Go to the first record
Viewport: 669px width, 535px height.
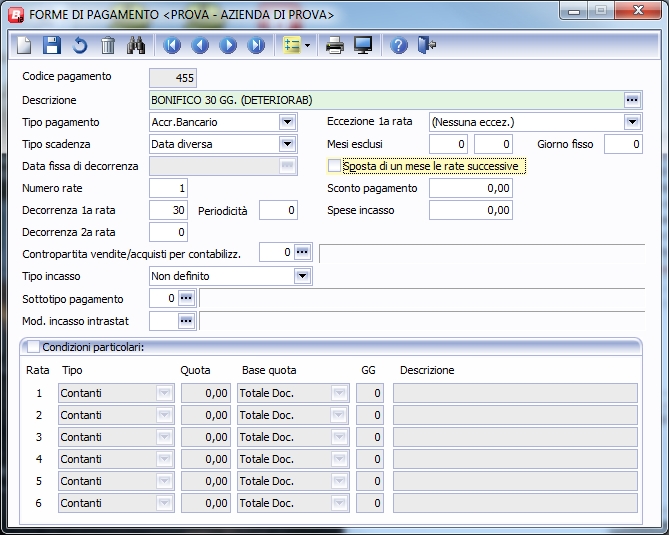click(x=172, y=45)
